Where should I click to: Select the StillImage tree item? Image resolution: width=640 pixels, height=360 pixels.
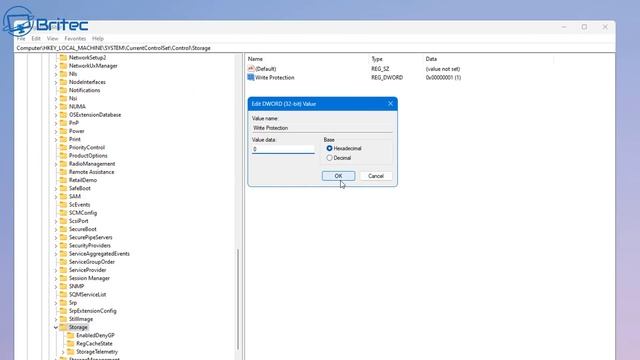point(81,319)
